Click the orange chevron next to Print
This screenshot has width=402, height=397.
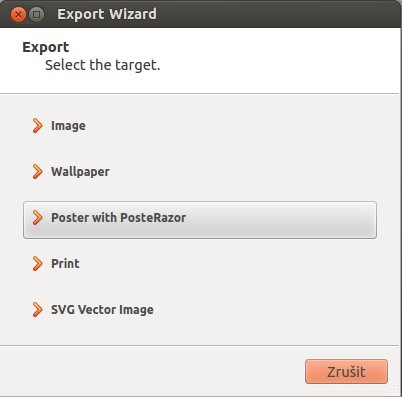point(37,264)
